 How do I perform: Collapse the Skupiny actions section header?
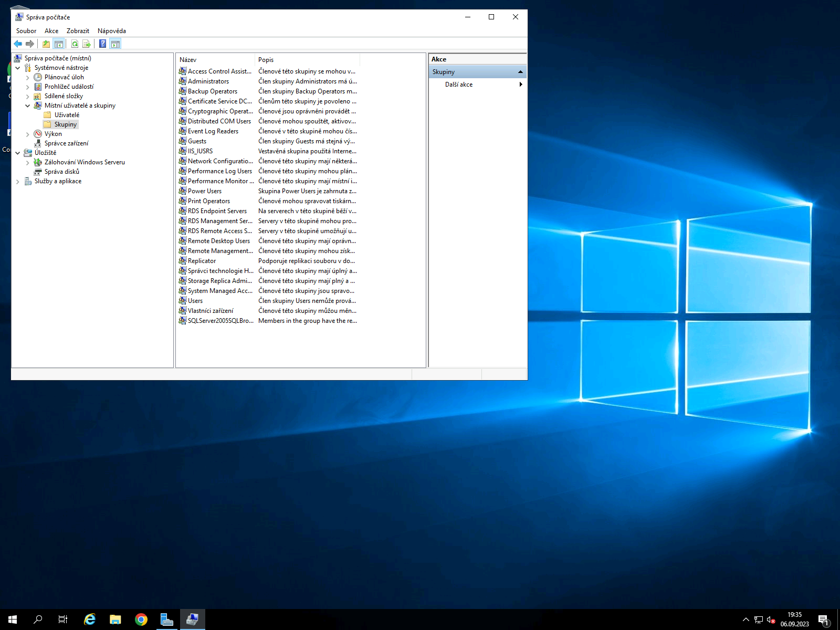[x=520, y=72]
